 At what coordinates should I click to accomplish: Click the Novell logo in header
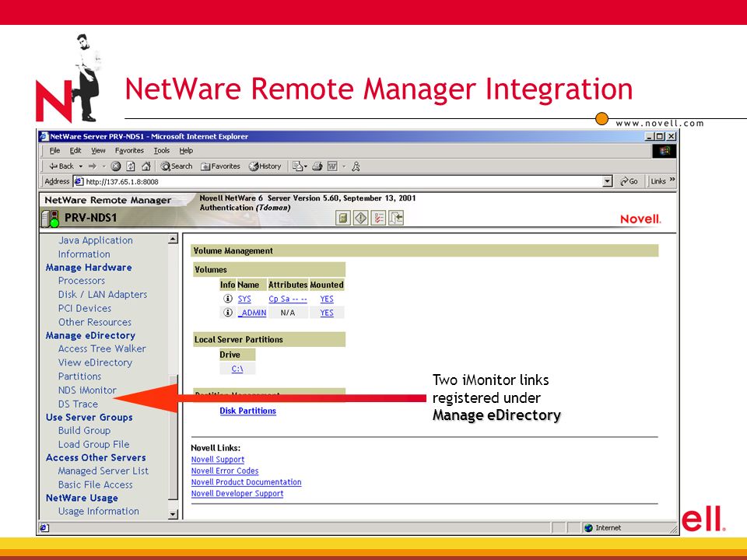[640, 219]
